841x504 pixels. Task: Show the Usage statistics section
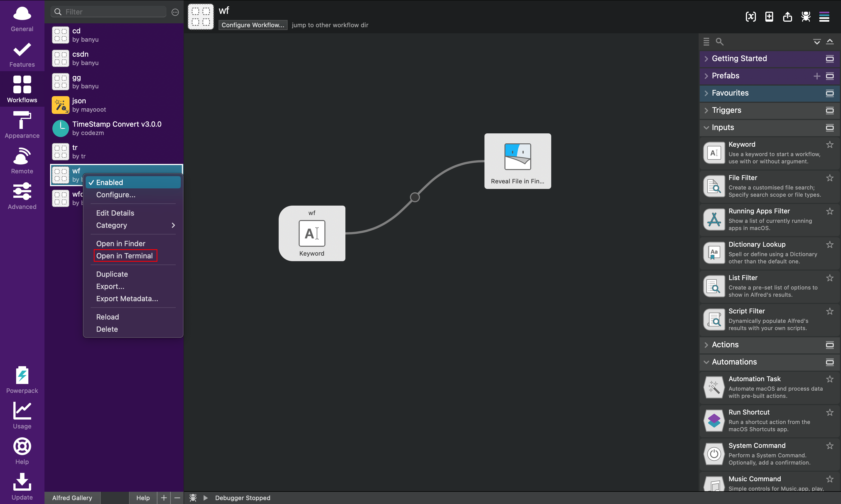pyautogui.click(x=22, y=416)
